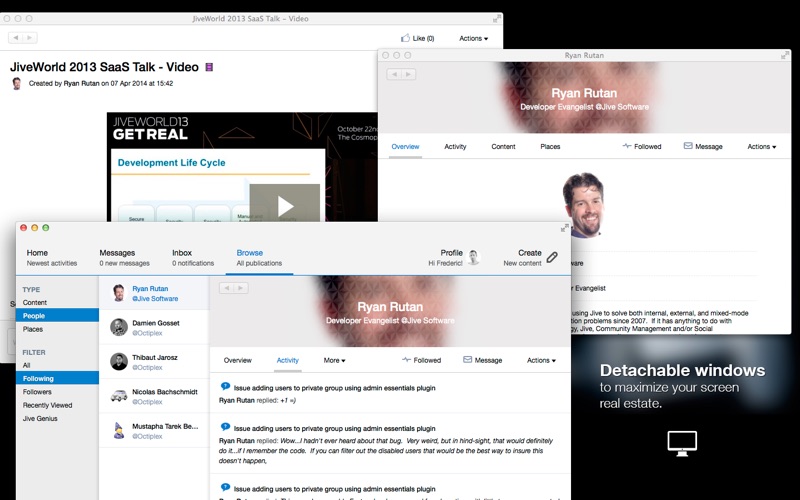Click author avatar next to Created by

click(16, 84)
